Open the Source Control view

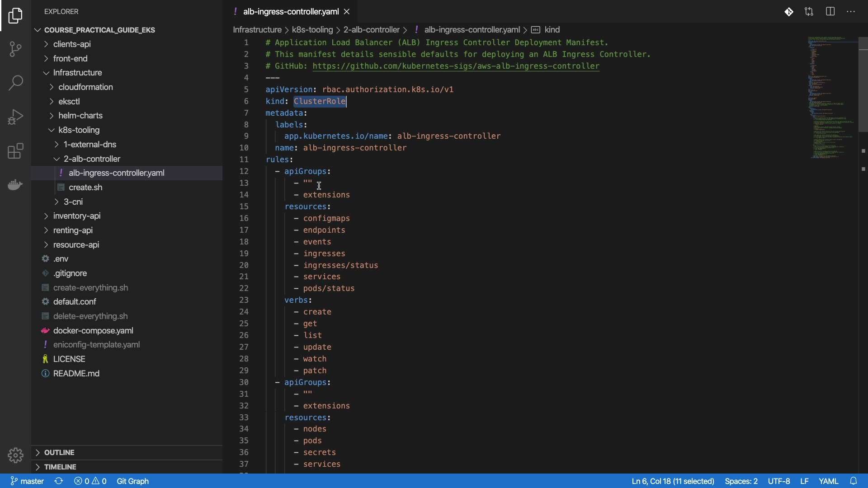point(15,49)
